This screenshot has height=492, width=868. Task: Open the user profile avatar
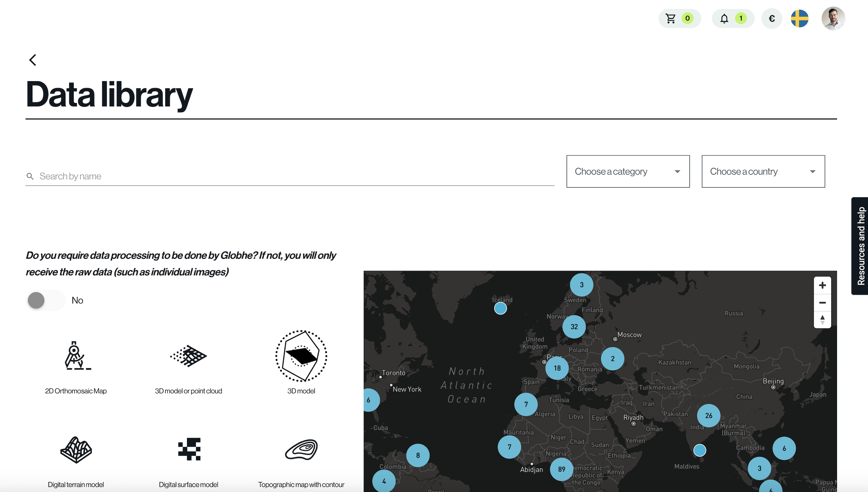pos(833,18)
